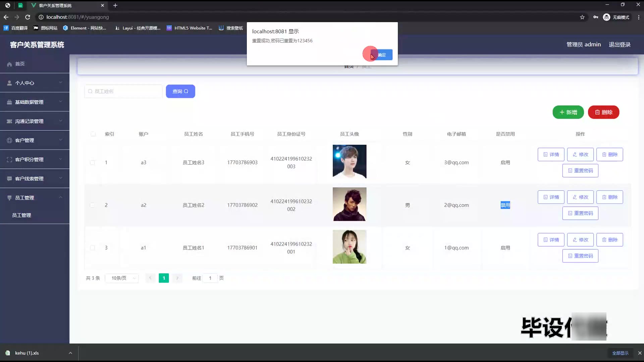Click the person icon beside 个人中心
Image resolution: width=644 pixels, height=362 pixels.
(9, 83)
